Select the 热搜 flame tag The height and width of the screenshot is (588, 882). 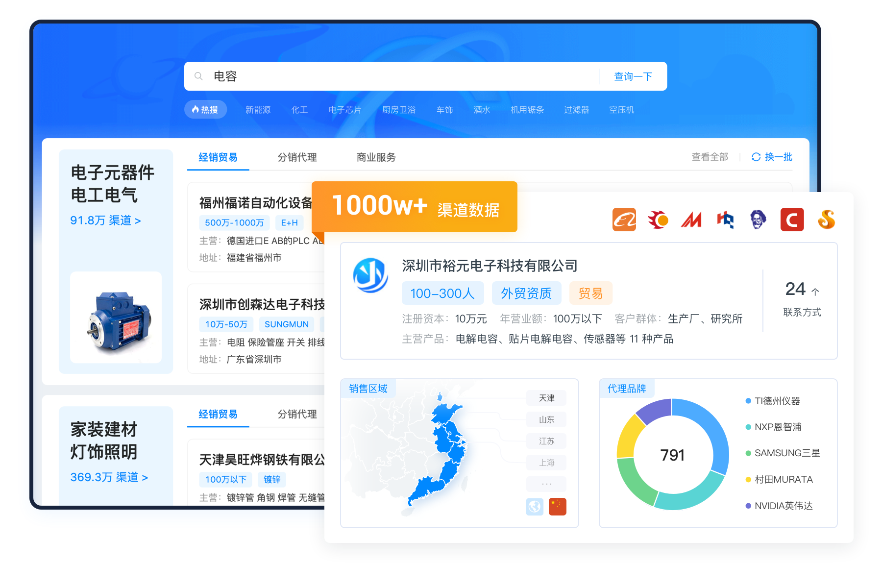(x=205, y=110)
